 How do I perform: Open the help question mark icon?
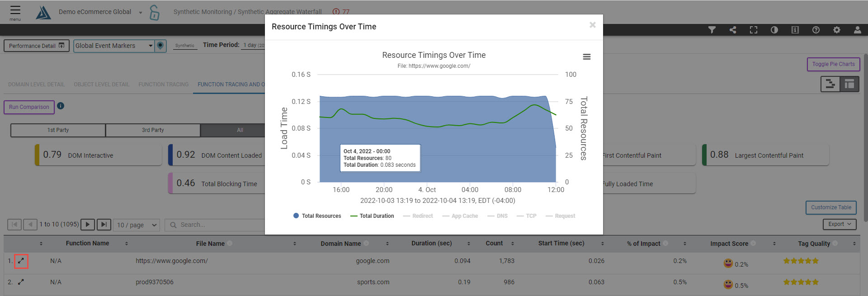[x=816, y=30]
